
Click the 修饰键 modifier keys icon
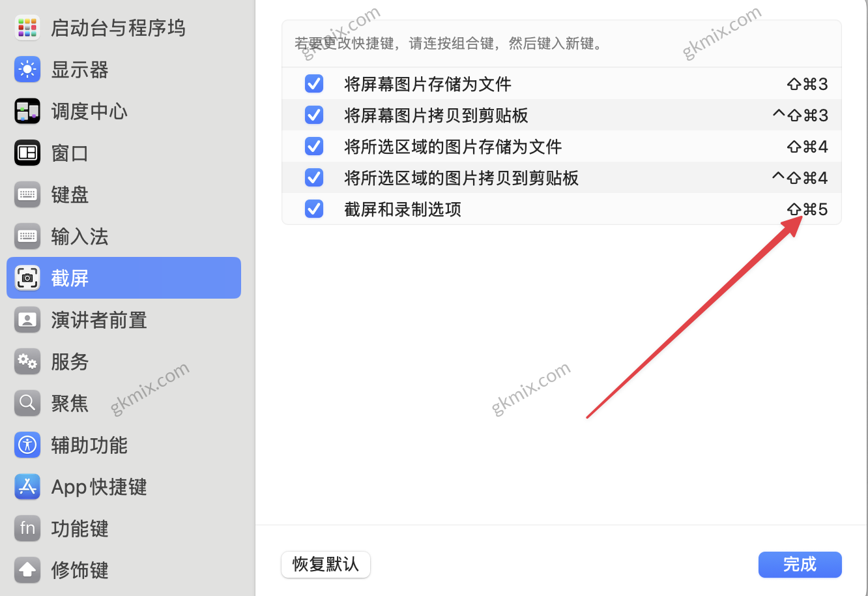coord(27,571)
